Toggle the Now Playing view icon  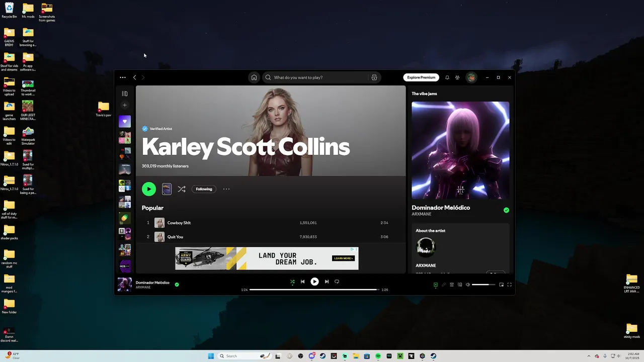pos(436,285)
